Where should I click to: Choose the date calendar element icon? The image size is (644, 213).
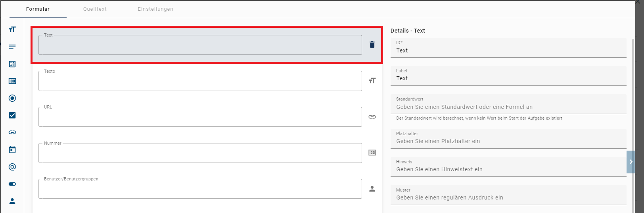click(12, 149)
